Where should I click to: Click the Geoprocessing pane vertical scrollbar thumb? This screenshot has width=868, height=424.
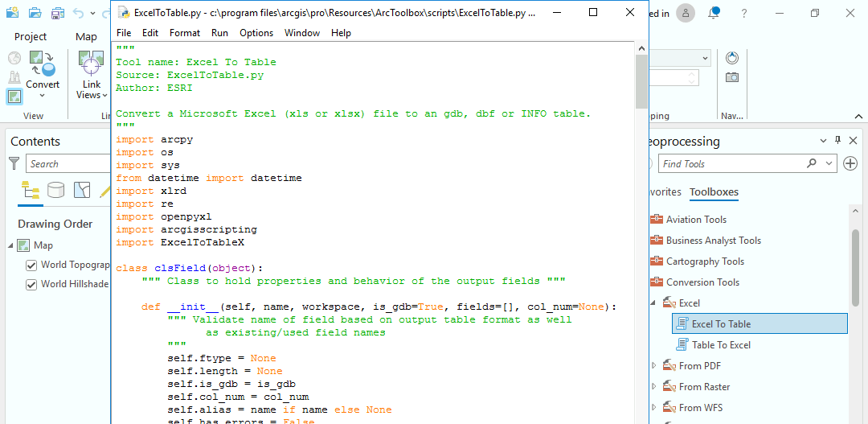point(856,268)
